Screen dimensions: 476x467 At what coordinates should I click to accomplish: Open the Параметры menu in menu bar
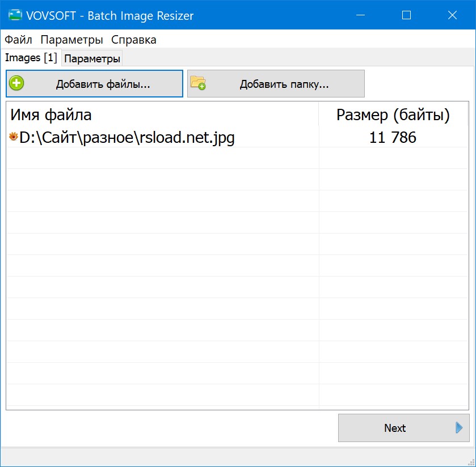tap(71, 40)
